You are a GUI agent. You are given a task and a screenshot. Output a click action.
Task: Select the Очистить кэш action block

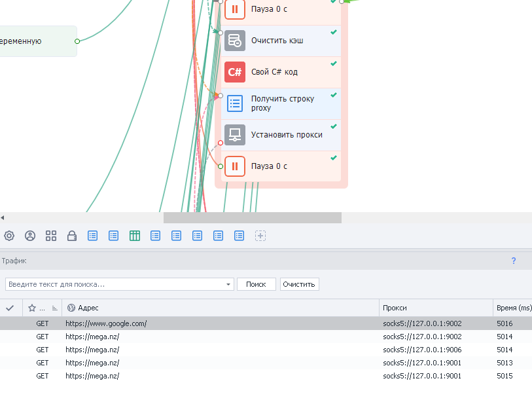tap(281, 41)
